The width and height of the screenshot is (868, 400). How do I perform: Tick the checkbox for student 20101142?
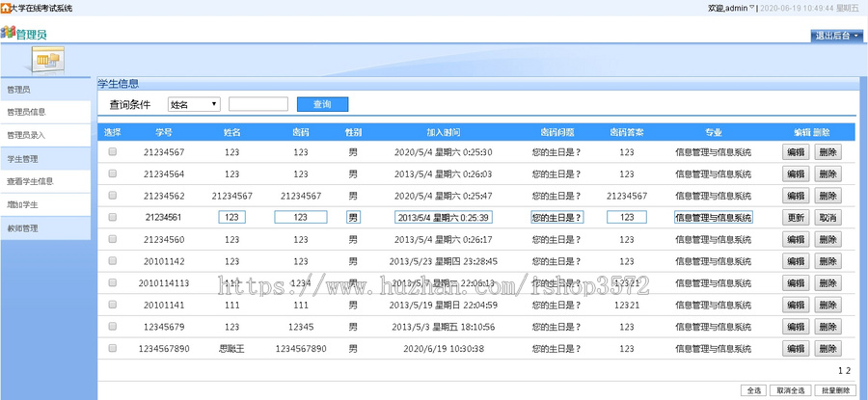[113, 260]
